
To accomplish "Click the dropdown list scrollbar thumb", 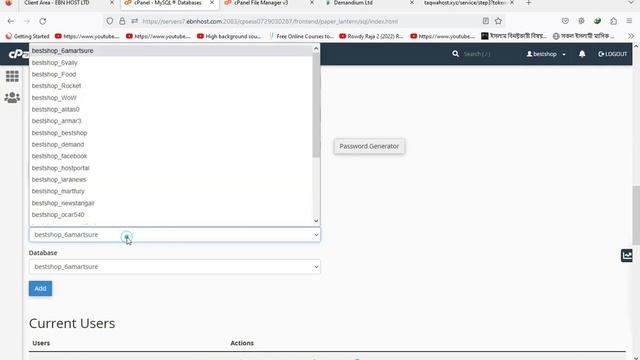I will pos(316,104).
